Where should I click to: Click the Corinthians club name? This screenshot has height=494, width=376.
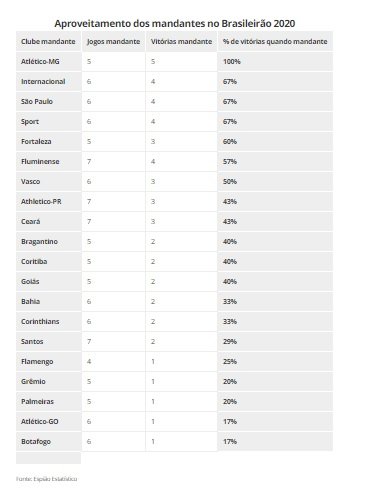coord(40,321)
